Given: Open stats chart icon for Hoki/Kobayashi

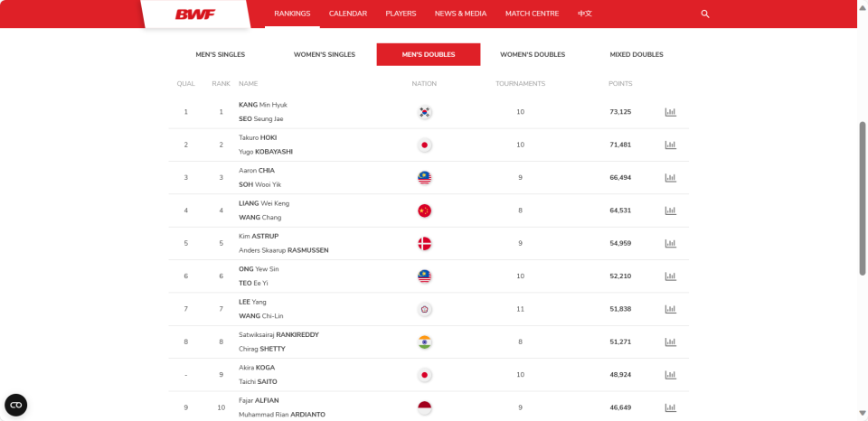Looking at the screenshot, I should coord(670,145).
